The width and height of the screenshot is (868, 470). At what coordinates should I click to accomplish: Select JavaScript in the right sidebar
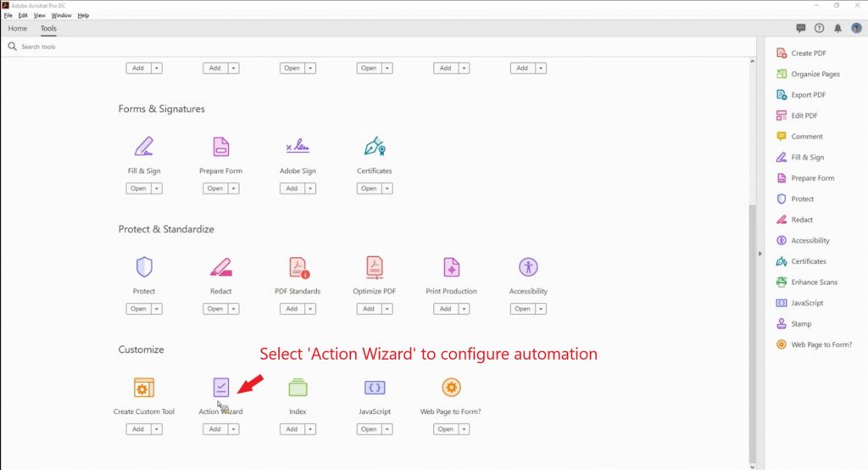(x=800, y=303)
